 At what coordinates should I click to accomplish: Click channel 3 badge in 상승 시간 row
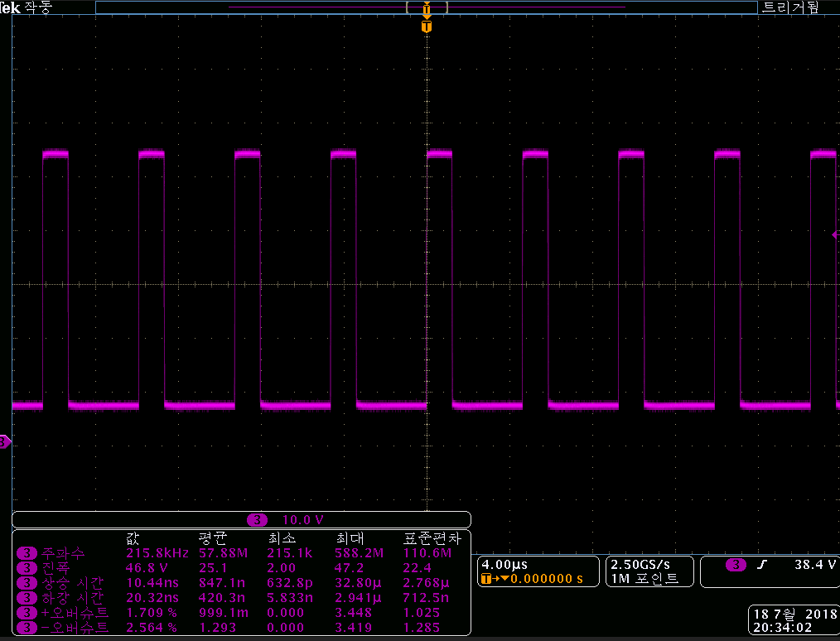click(27, 583)
